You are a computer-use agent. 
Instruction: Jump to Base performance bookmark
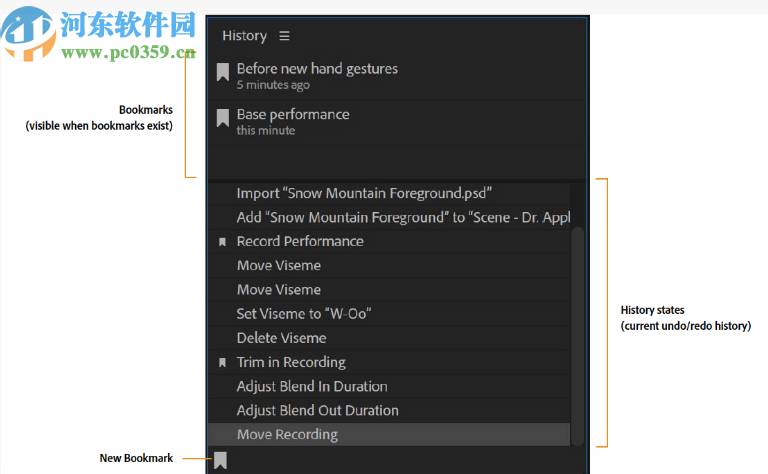coord(293,115)
